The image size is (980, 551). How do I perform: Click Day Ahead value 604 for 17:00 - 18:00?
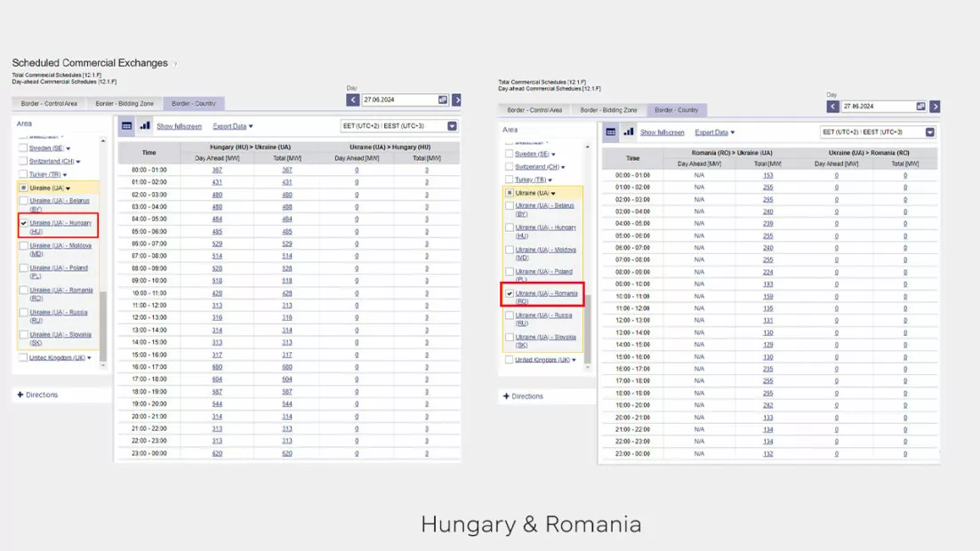217,379
